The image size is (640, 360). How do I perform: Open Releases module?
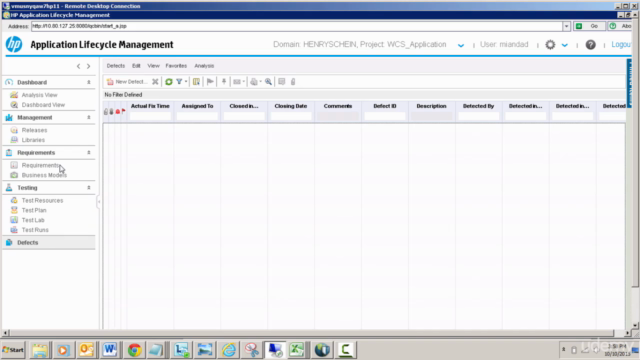coord(34,130)
